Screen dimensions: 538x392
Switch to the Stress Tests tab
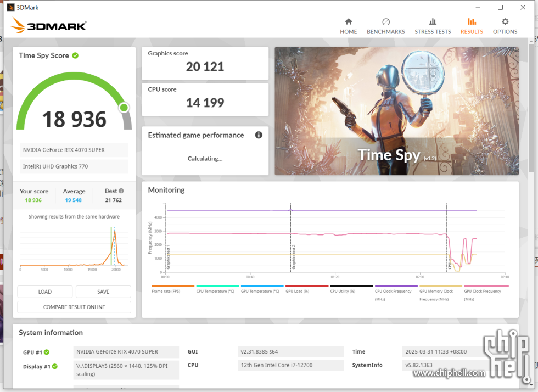tap(433, 26)
